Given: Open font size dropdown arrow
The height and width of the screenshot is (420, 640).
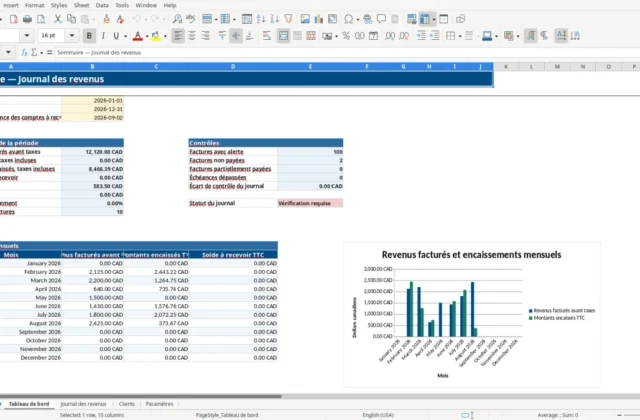Looking at the screenshot, I should tap(72, 36).
